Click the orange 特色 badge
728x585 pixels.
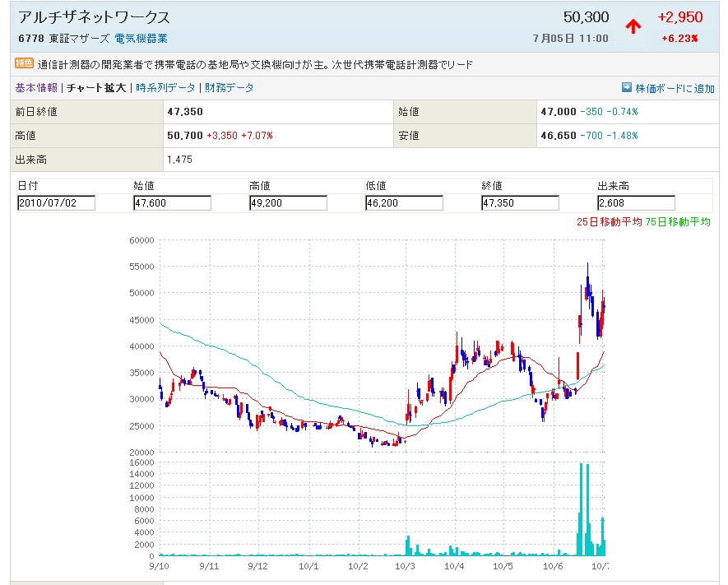click(24, 63)
